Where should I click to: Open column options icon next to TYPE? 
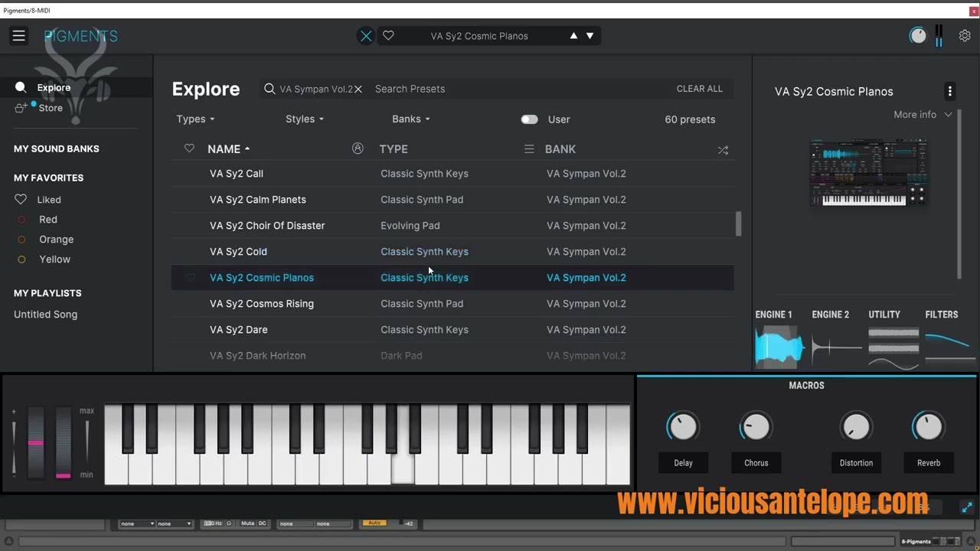click(529, 149)
